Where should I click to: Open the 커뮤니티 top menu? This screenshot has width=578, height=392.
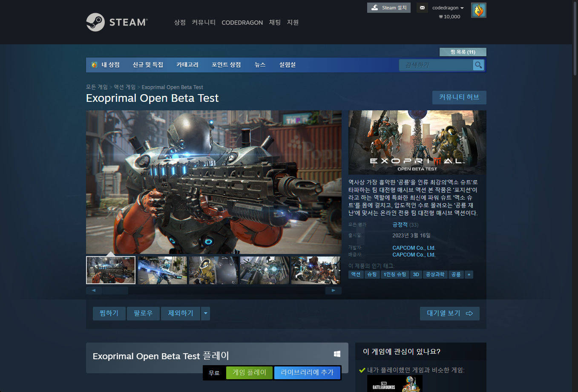coord(204,22)
